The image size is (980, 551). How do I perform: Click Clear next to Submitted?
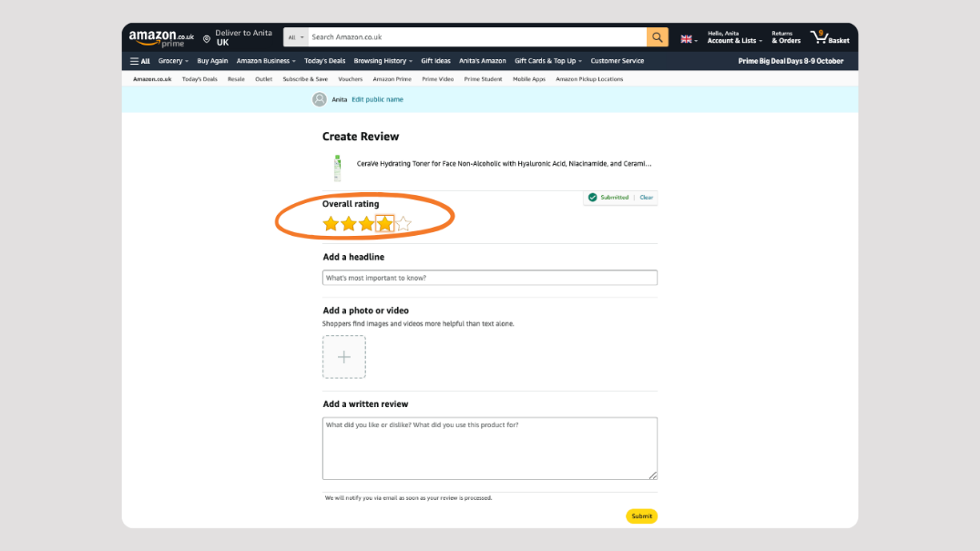[647, 198]
